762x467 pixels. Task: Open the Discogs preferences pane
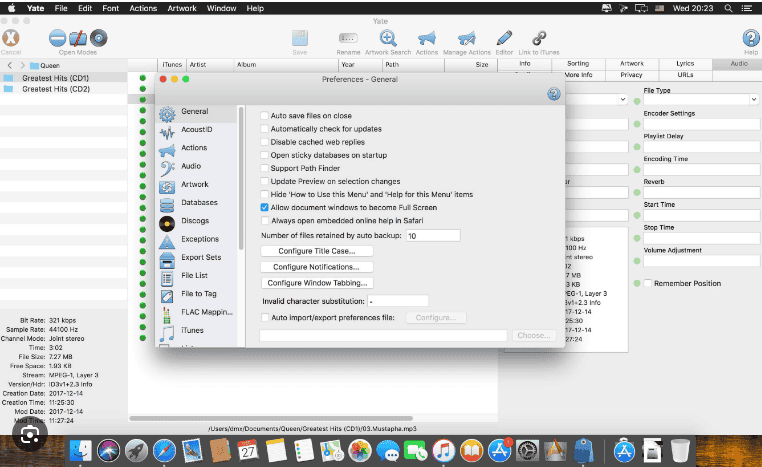(x=197, y=221)
